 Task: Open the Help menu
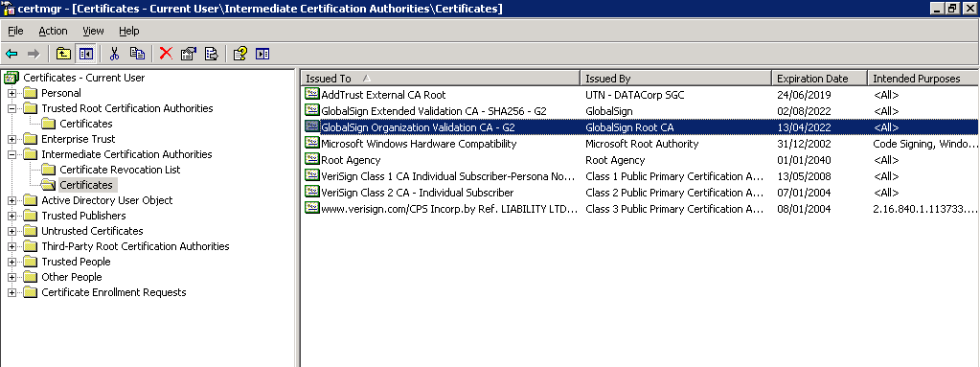click(x=128, y=31)
